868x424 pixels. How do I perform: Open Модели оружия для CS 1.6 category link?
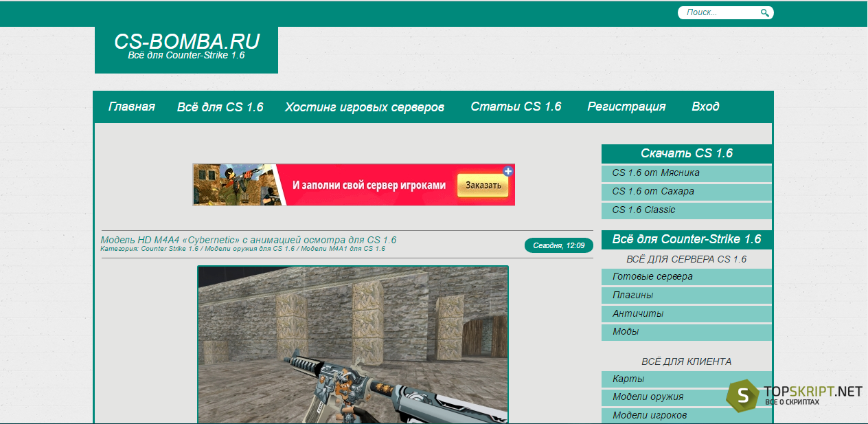pyautogui.click(x=249, y=249)
